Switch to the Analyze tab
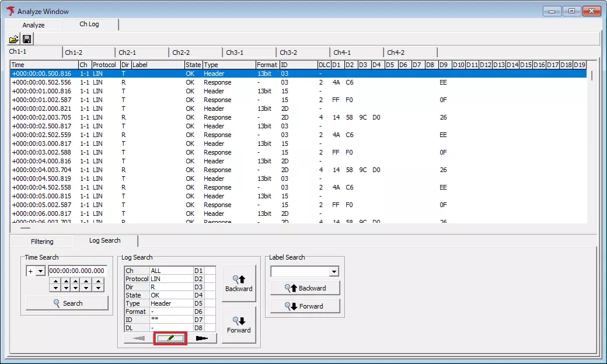This screenshot has height=364, width=607. point(33,25)
